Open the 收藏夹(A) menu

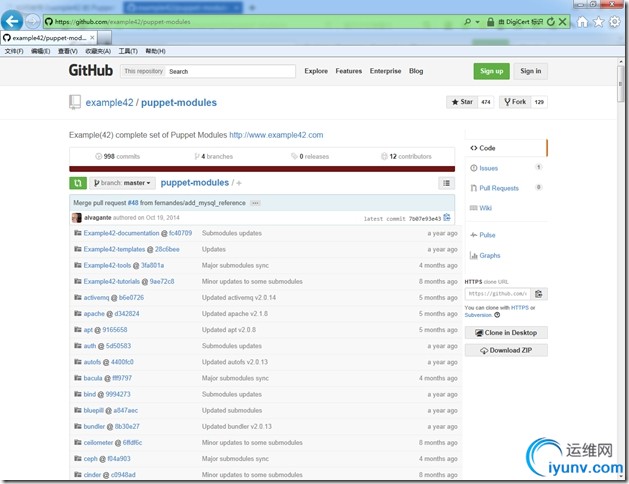coord(98,51)
